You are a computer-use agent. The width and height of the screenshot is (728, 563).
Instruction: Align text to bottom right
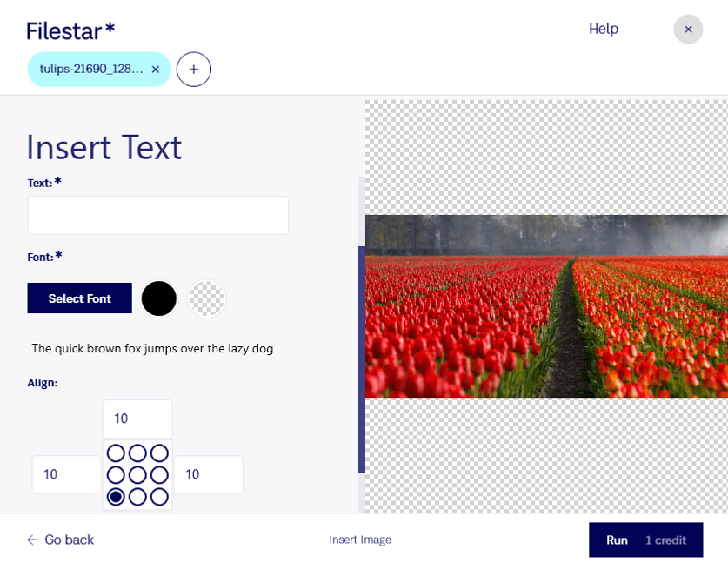pos(159,497)
